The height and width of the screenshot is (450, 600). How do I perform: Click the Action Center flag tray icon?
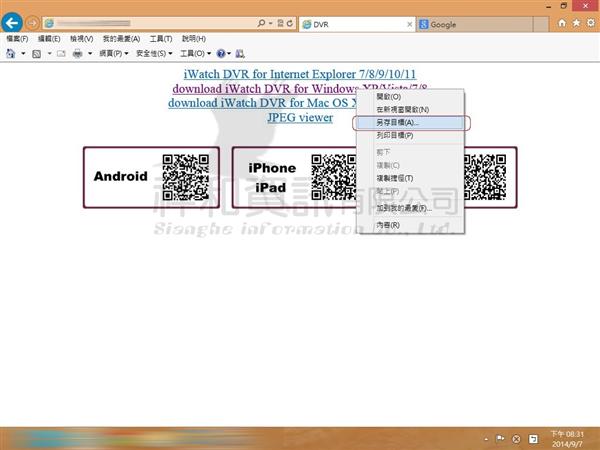[x=499, y=438]
